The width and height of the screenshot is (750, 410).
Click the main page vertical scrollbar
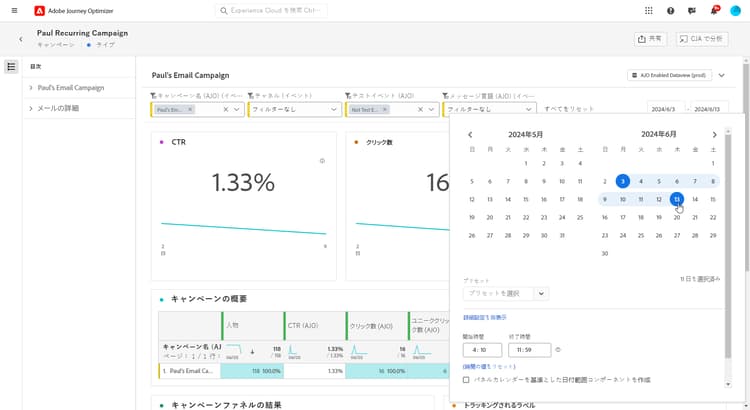746,166
